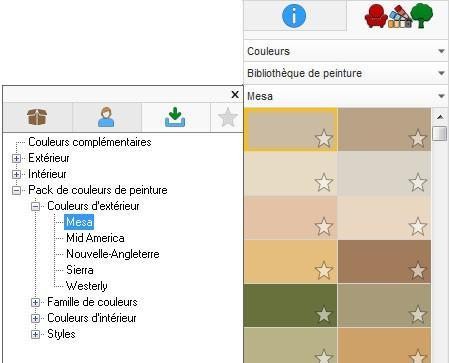
Task: Select the green download arrow tab
Action: [175, 117]
